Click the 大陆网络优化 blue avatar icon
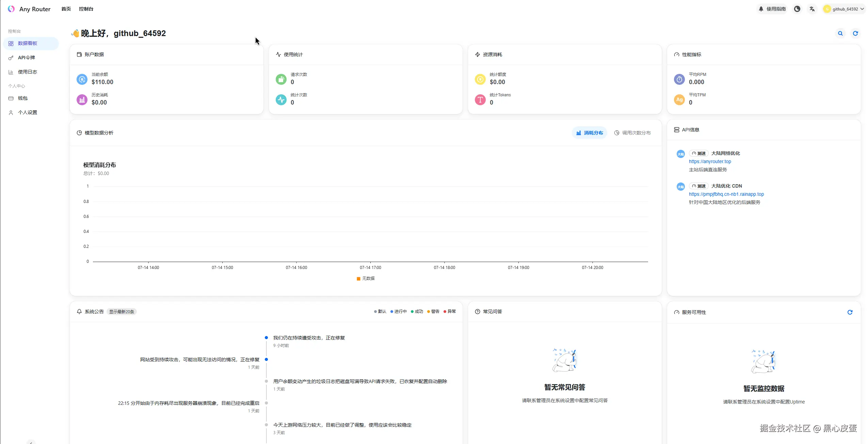 coord(681,154)
